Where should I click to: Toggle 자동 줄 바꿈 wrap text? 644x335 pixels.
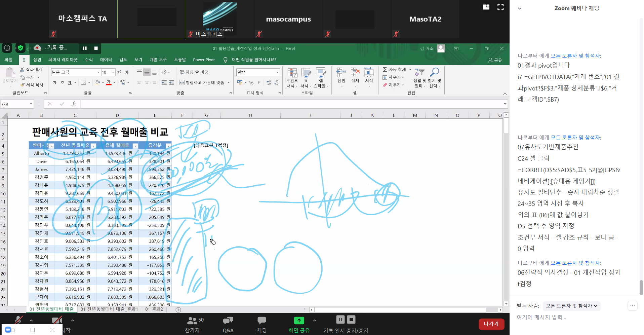click(194, 72)
